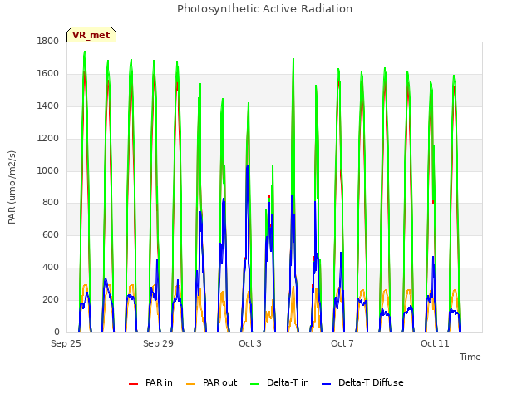The image size is (532, 399).
Task: Select the PAR out legend entry
Action: point(212,382)
